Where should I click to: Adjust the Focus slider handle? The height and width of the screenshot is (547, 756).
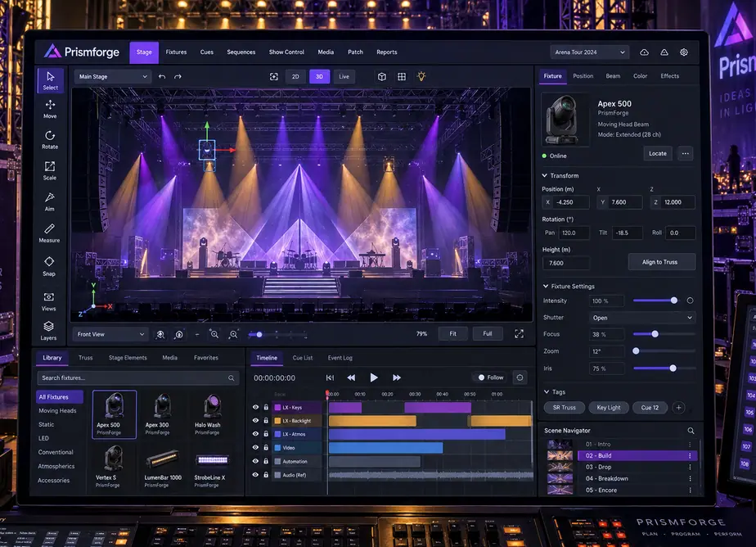[x=655, y=334]
